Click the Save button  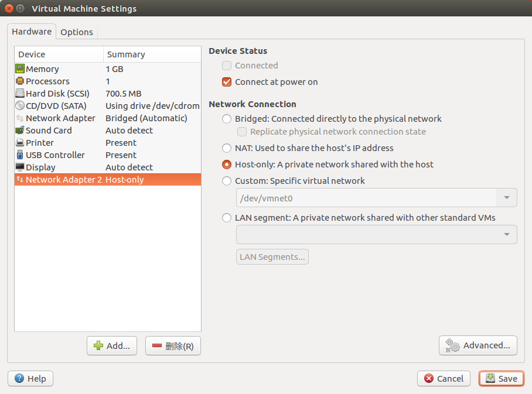point(502,379)
